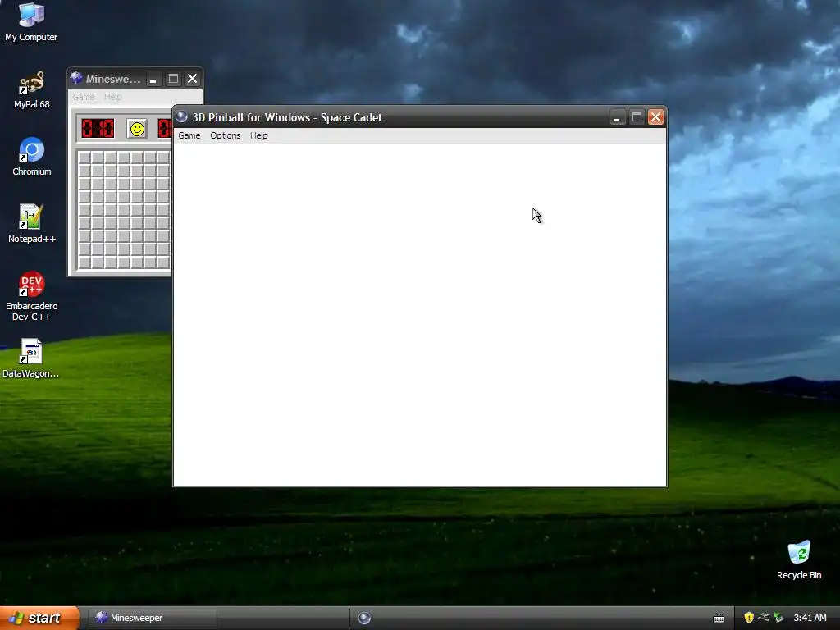Screen dimensions: 840x630
Task: Click the Safely Remove Hardware tray icon
Action: pos(779,618)
